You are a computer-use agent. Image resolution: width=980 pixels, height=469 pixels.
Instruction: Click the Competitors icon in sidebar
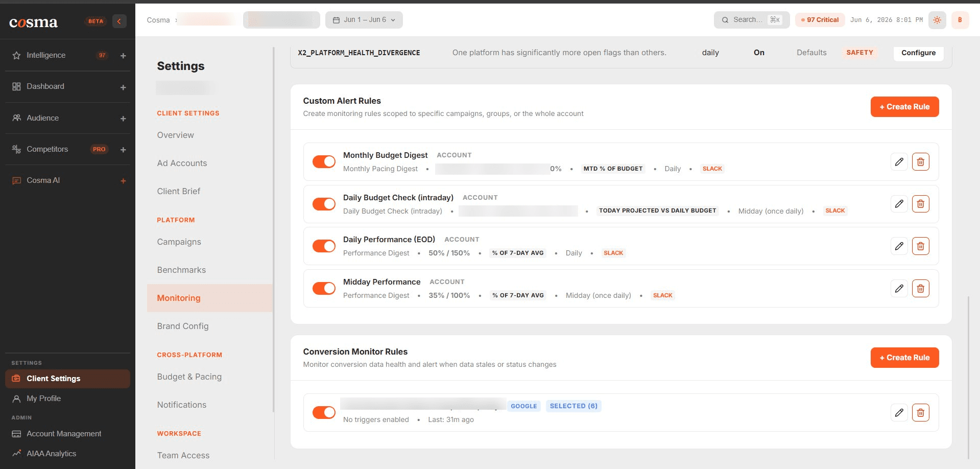16,149
